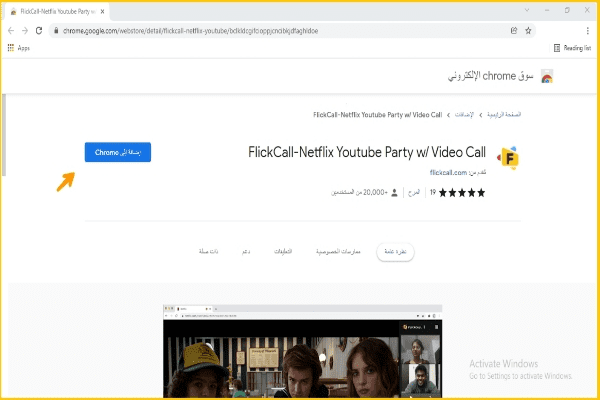600x400 pixels.
Task: Reload the page with refresh icon
Action: [x=39, y=31]
